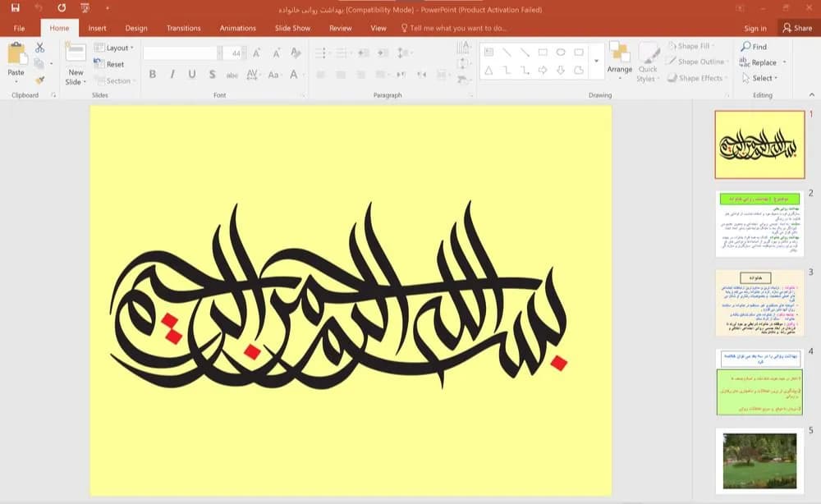Save the presentation from quick access toolbar

(x=15, y=8)
